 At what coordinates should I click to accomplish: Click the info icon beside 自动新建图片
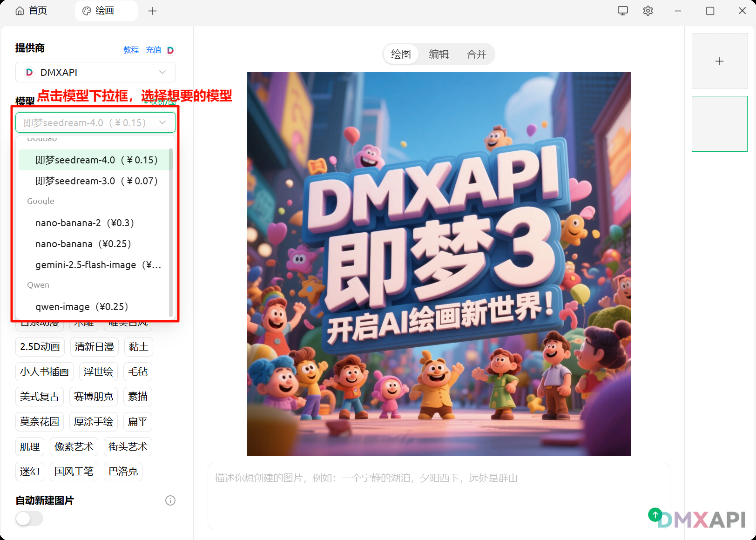tap(170, 500)
